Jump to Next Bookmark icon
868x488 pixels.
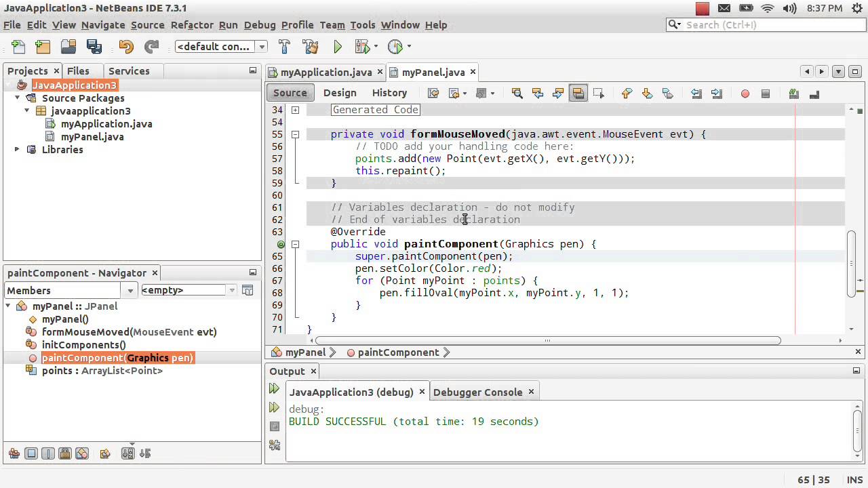pyautogui.click(x=647, y=94)
